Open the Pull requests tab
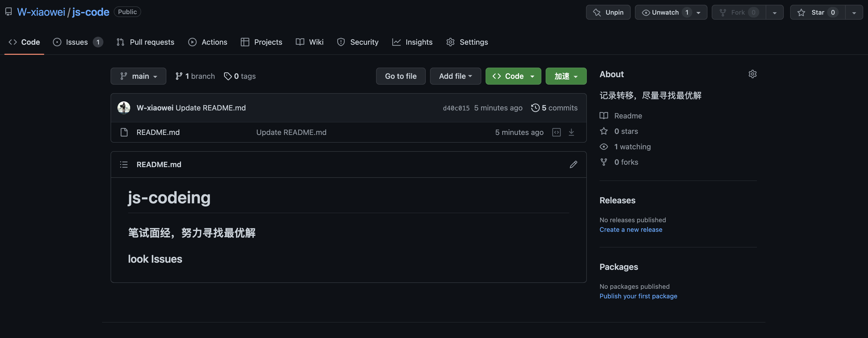This screenshot has height=338, width=868. pos(146,42)
